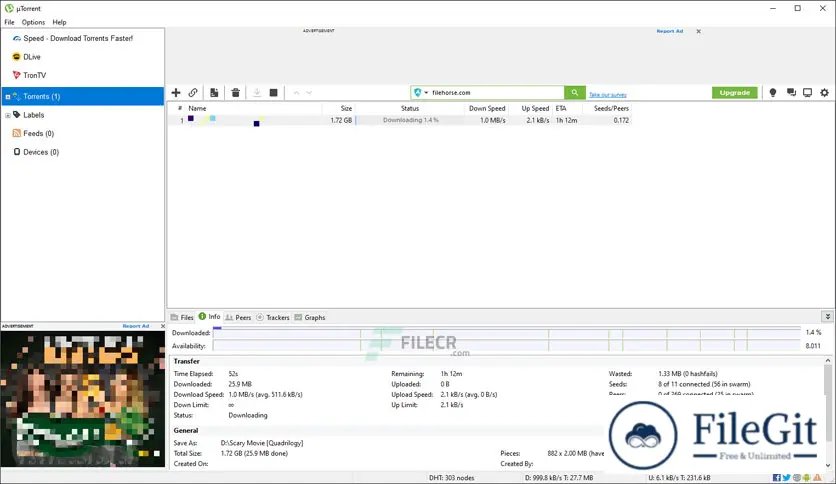Click the filehorse.com search field
Image resolution: width=836 pixels, height=484 pixels.
496,93
